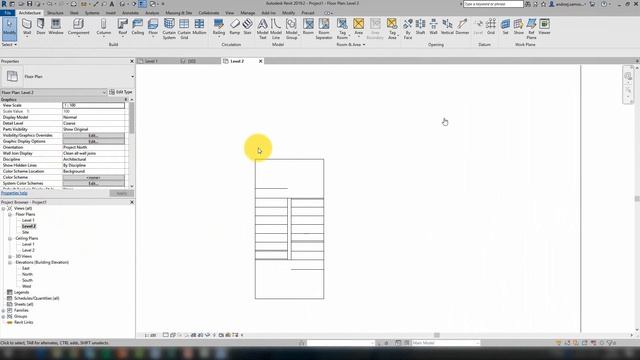
Task: Collapse the Elevations (Building Elevation) node
Action: pos(10,262)
